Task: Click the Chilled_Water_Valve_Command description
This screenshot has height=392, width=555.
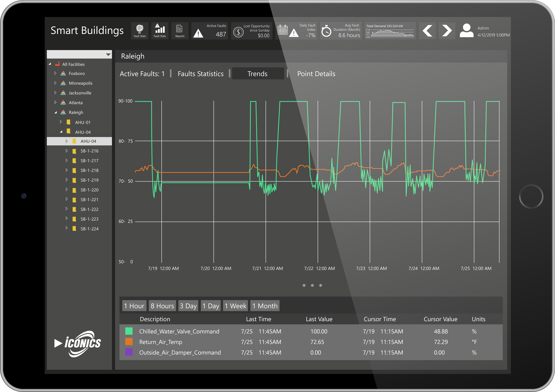Action: coord(179,331)
